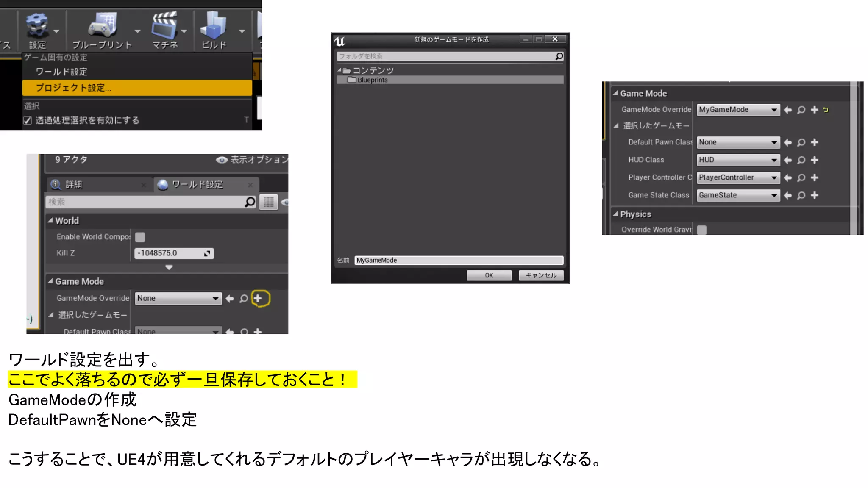The width and height of the screenshot is (868, 488).
Task: Click the キャンセル cancel button
Action: (x=541, y=275)
